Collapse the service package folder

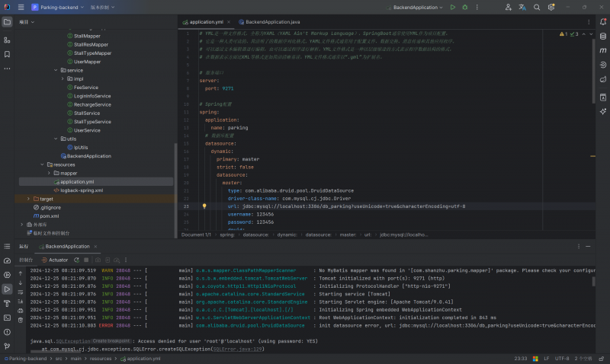click(x=56, y=70)
